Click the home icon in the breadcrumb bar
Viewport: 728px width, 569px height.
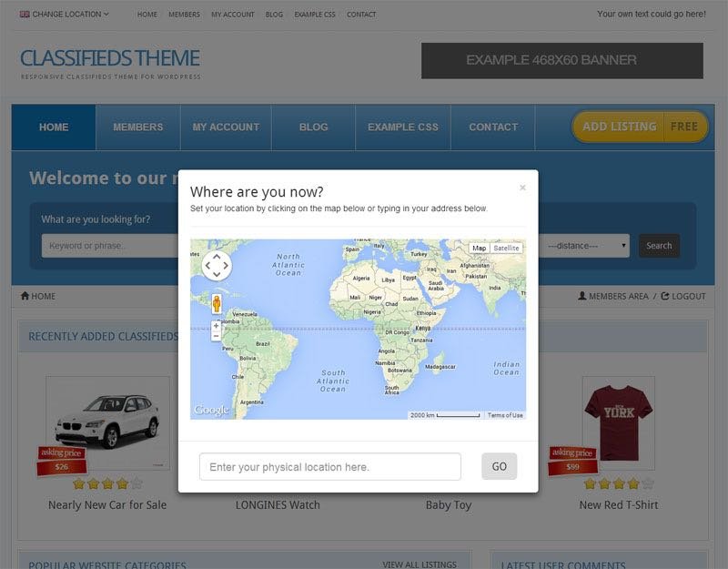[23, 296]
